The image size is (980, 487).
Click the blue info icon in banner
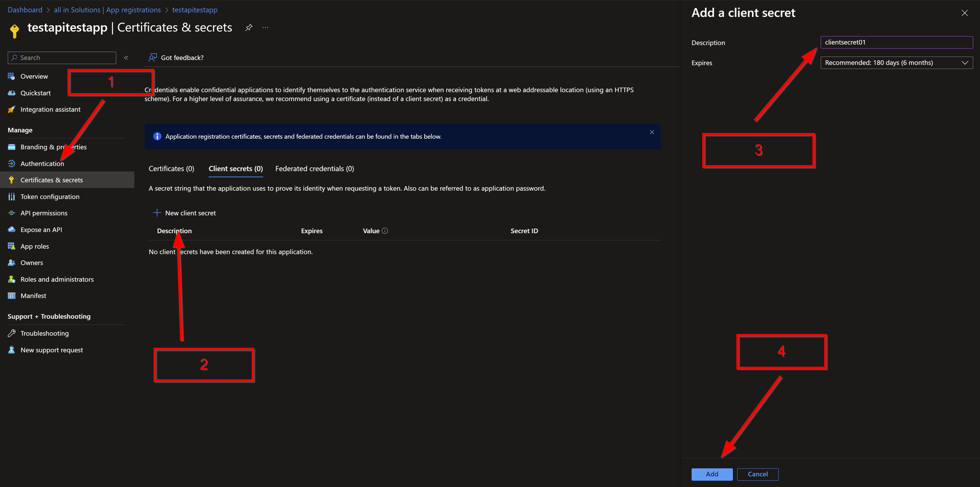tap(157, 136)
